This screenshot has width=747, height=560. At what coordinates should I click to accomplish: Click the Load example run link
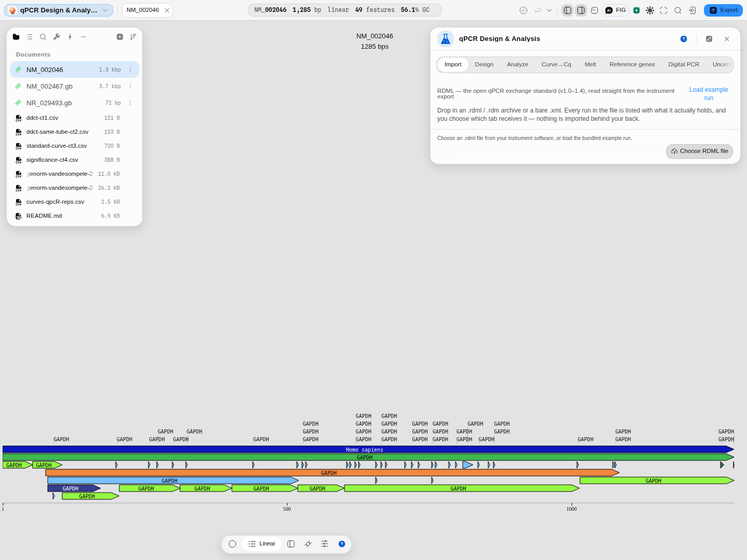pos(709,94)
